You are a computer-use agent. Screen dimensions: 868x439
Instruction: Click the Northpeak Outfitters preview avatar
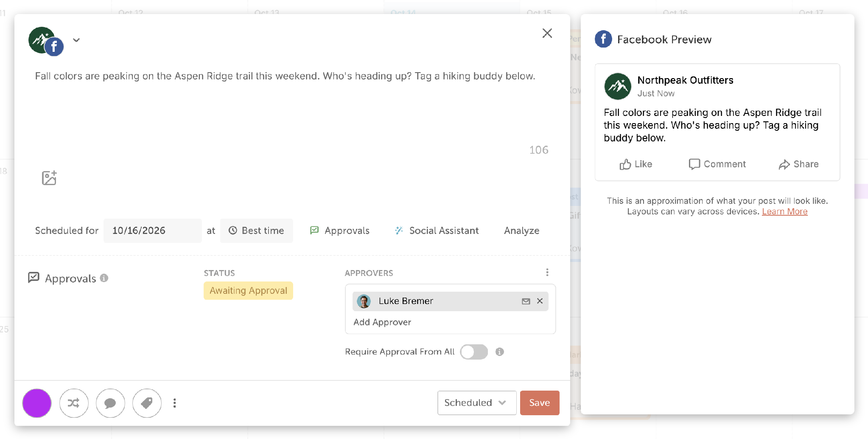618,86
